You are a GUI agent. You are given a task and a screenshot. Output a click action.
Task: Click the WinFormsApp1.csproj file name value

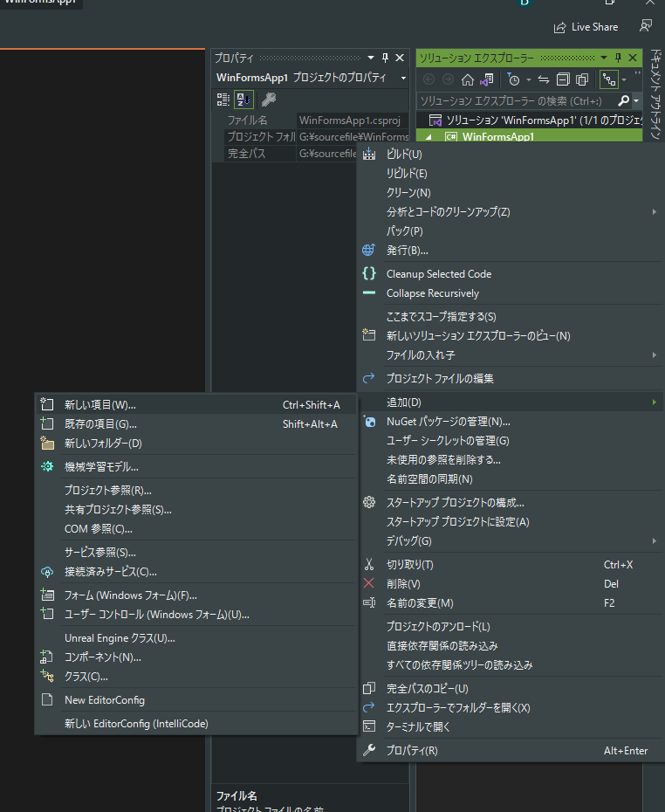pos(353,120)
